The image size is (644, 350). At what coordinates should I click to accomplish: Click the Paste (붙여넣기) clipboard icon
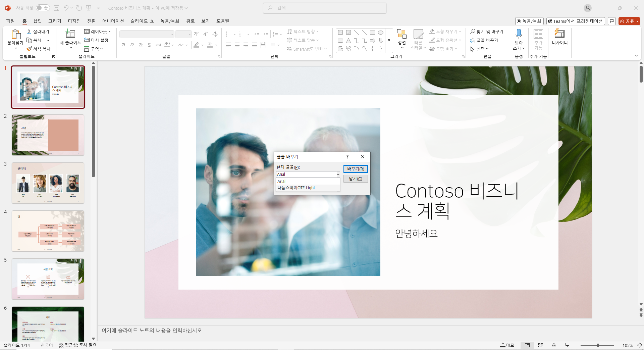pos(16,34)
